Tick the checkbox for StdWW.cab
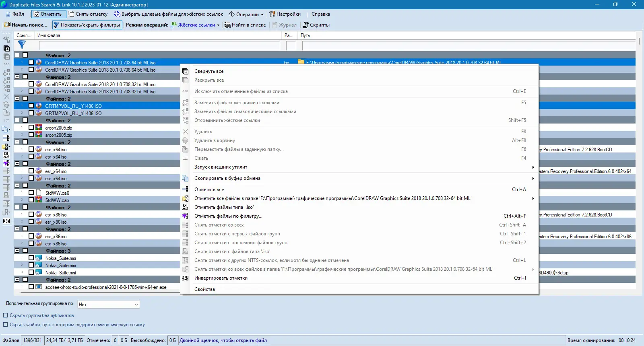644x346 pixels. [31, 200]
